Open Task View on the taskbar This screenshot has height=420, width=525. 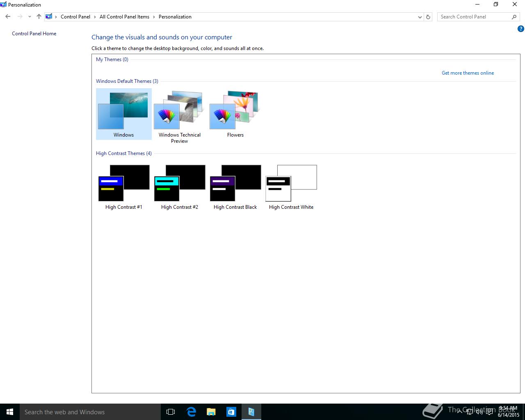(171, 412)
